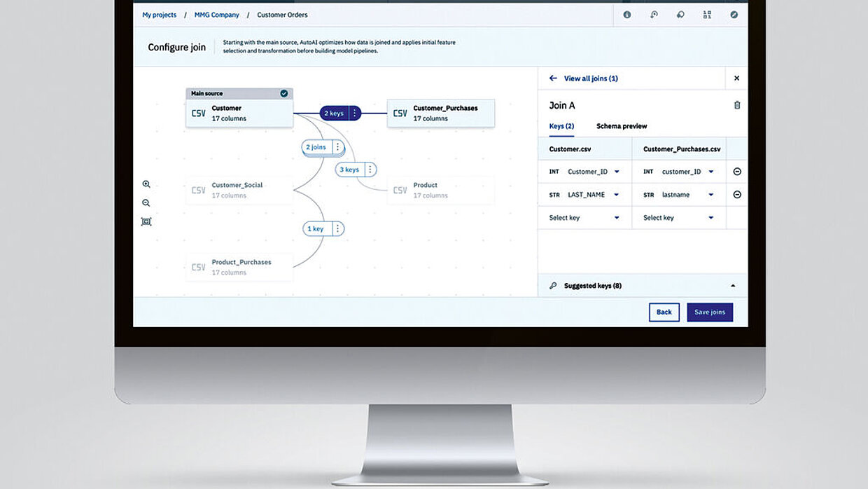
Task: Collapse the Suggested keys (8) section
Action: coord(733,286)
